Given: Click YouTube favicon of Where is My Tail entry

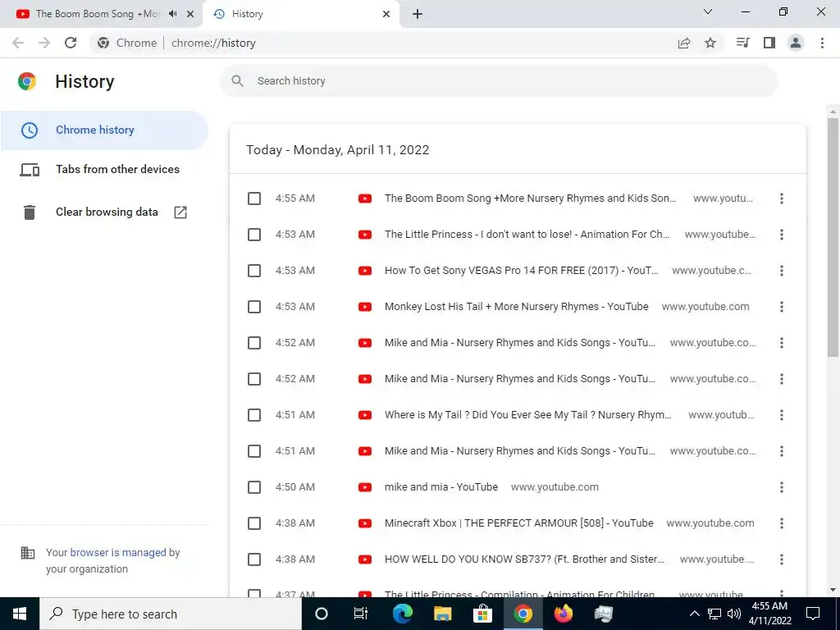Looking at the screenshot, I should click(365, 415).
